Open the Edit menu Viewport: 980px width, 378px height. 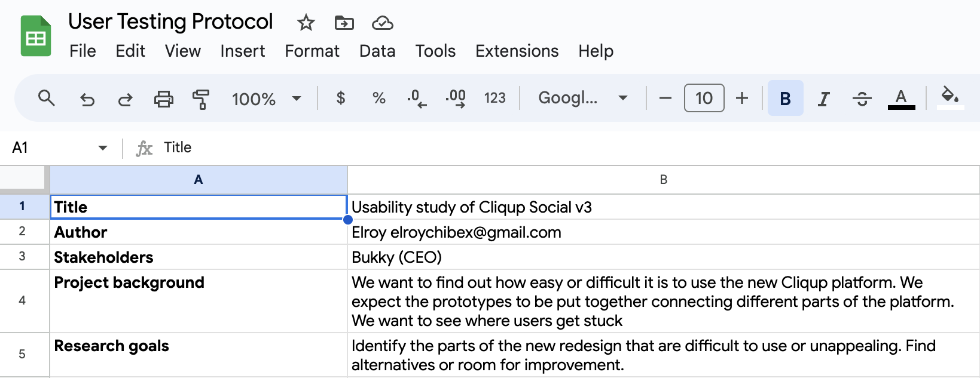click(130, 51)
